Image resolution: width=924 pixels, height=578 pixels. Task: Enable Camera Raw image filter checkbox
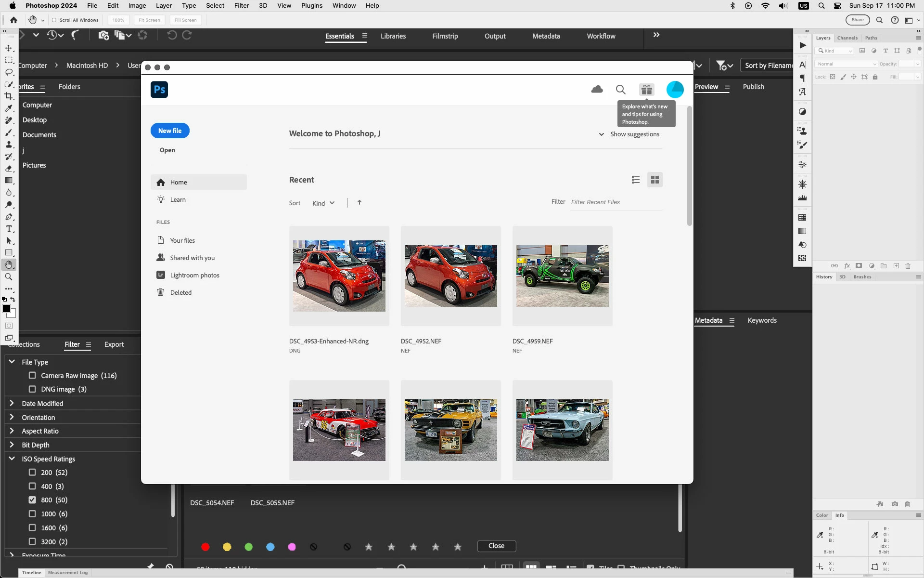click(32, 375)
